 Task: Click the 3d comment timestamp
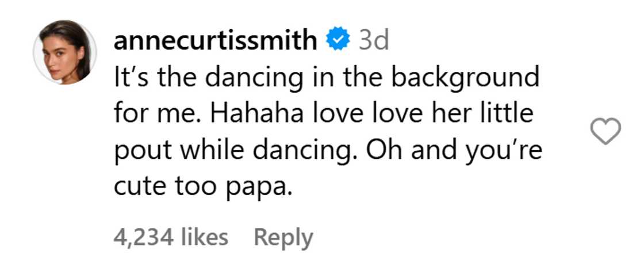point(374,40)
